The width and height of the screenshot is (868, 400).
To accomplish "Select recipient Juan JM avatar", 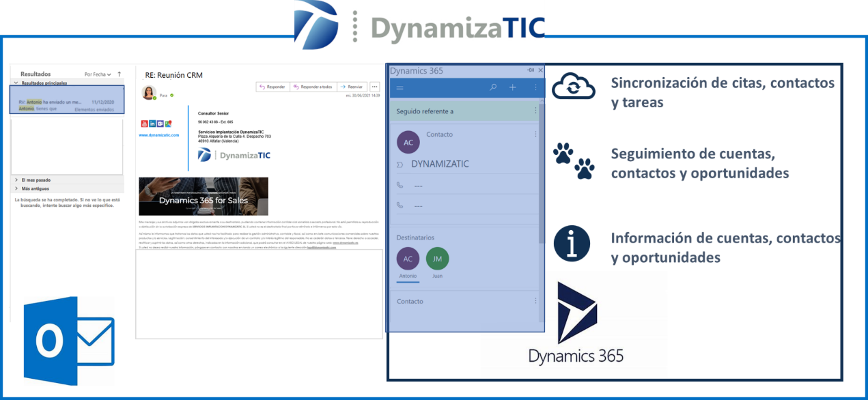I will click(437, 259).
